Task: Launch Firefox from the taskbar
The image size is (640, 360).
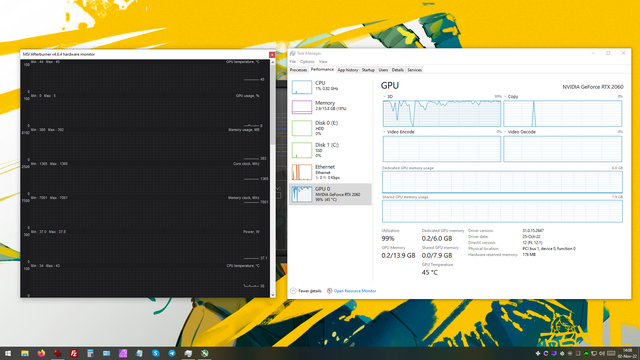Action: (x=41, y=353)
